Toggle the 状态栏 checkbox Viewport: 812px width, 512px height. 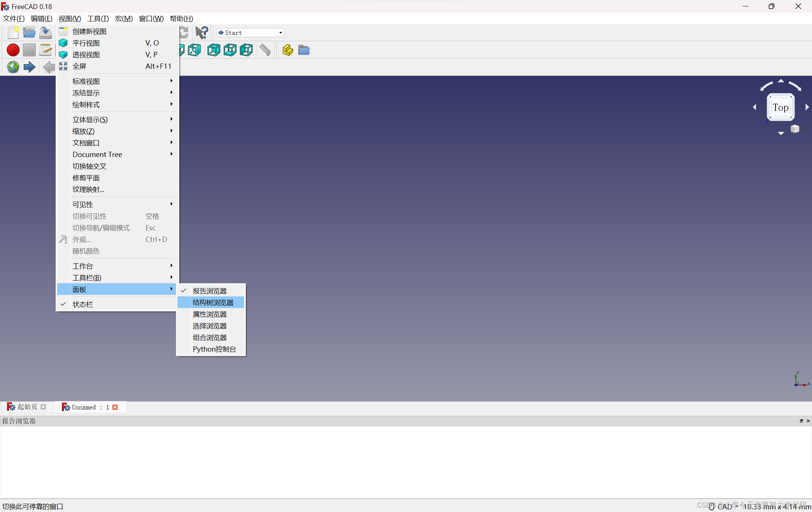[83, 304]
